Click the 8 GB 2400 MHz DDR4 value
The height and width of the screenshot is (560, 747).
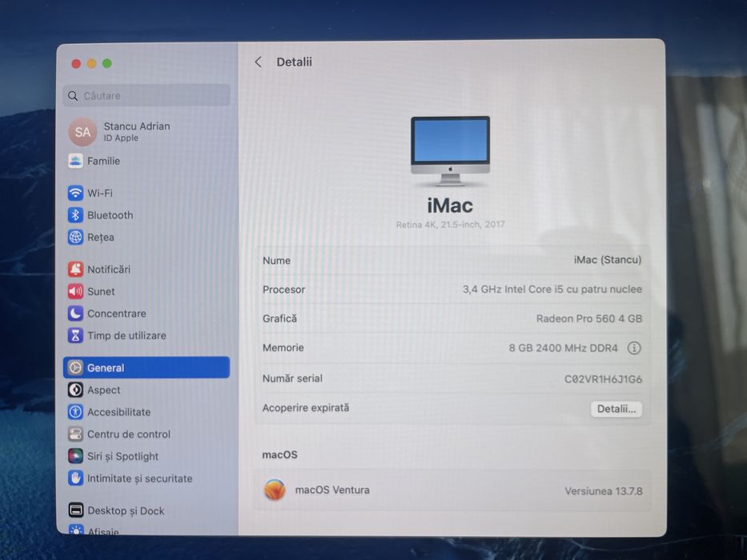pyautogui.click(x=563, y=348)
